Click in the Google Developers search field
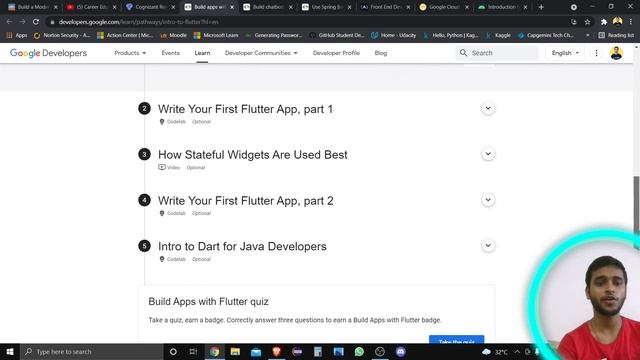 [497, 53]
